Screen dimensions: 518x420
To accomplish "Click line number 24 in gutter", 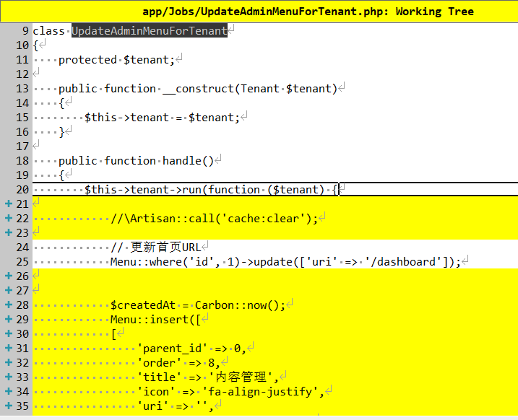I will 22,247.
